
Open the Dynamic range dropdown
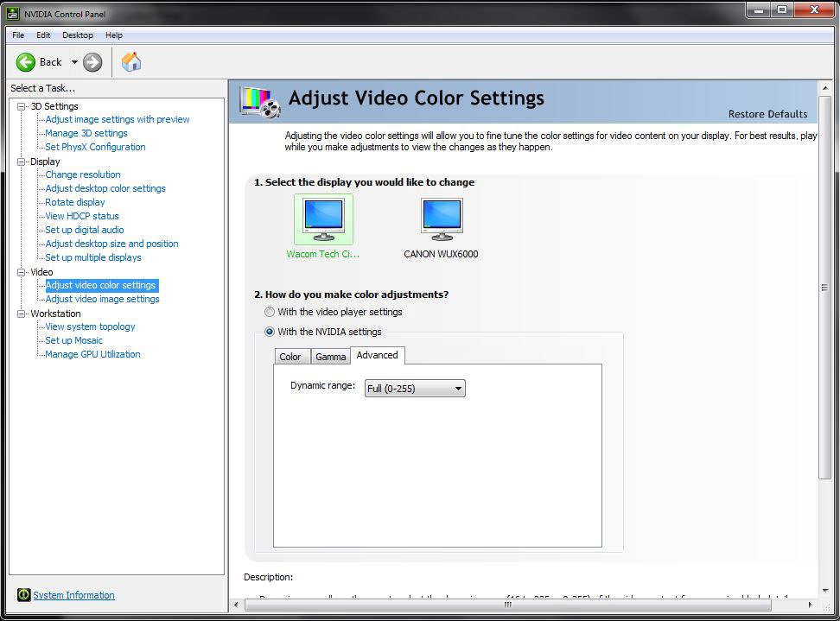click(415, 388)
